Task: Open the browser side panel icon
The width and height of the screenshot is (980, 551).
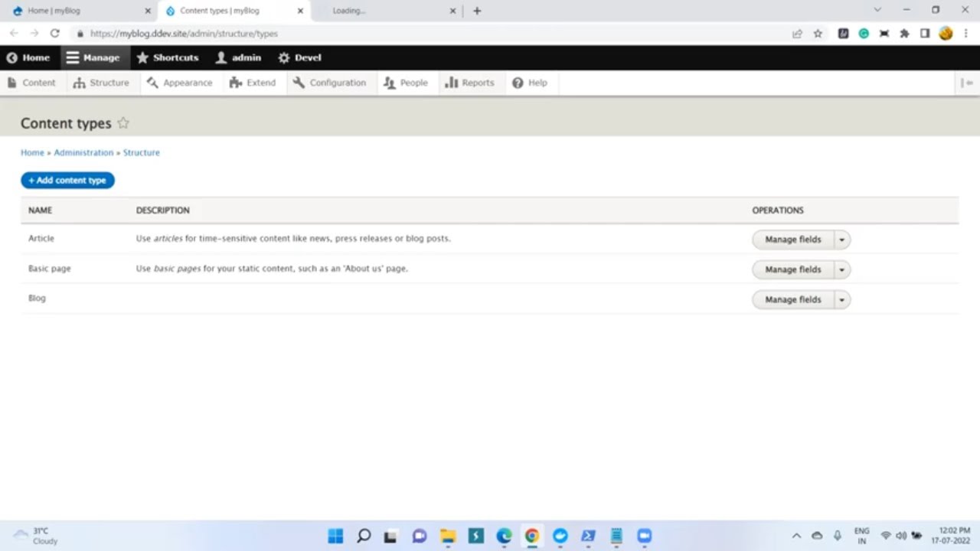Action: (x=925, y=34)
